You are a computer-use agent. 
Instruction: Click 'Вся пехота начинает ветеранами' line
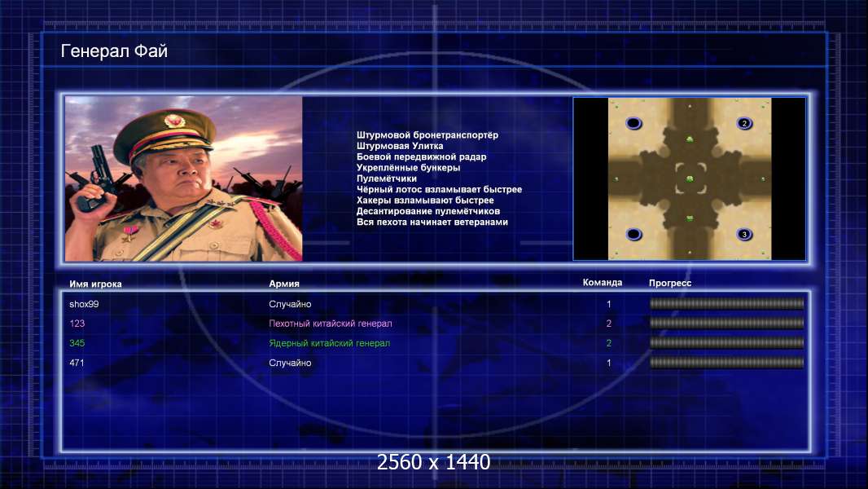(x=432, y=222)
